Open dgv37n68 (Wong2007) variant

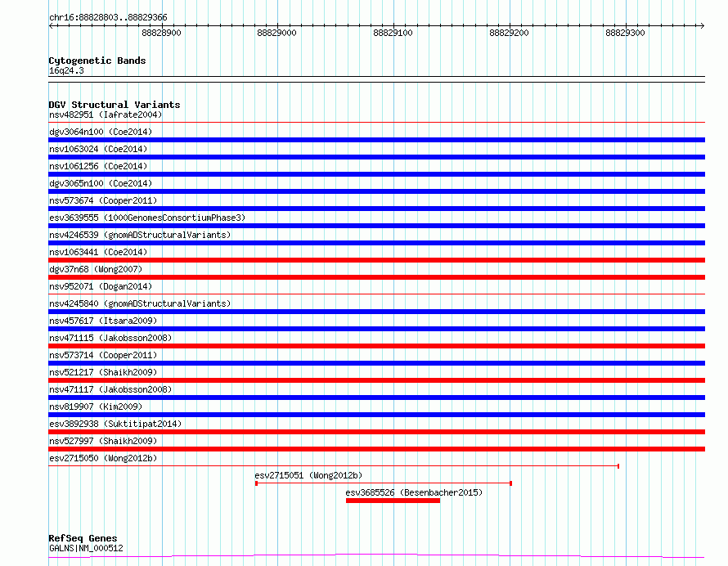(96, 269)
